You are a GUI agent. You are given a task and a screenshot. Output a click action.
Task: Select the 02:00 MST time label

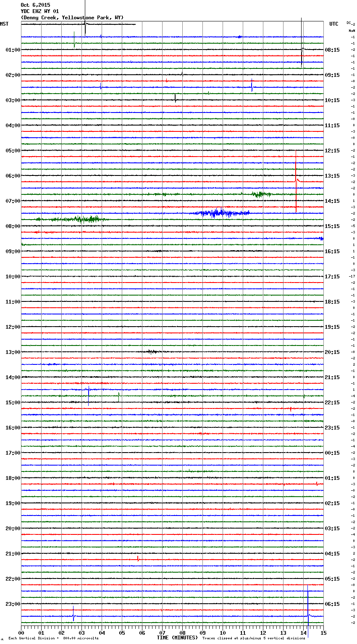tap(13, 75)
